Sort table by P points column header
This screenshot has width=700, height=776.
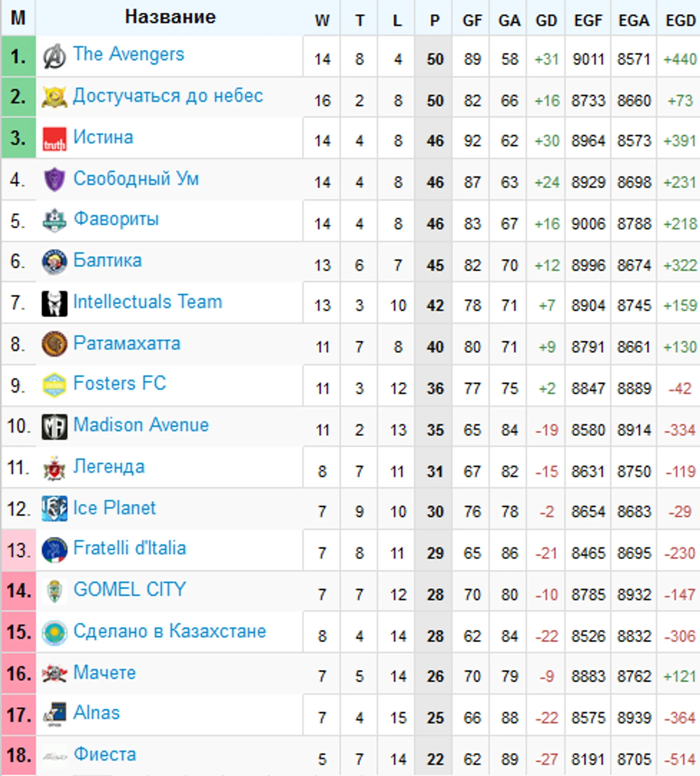[x=434, y=21]
